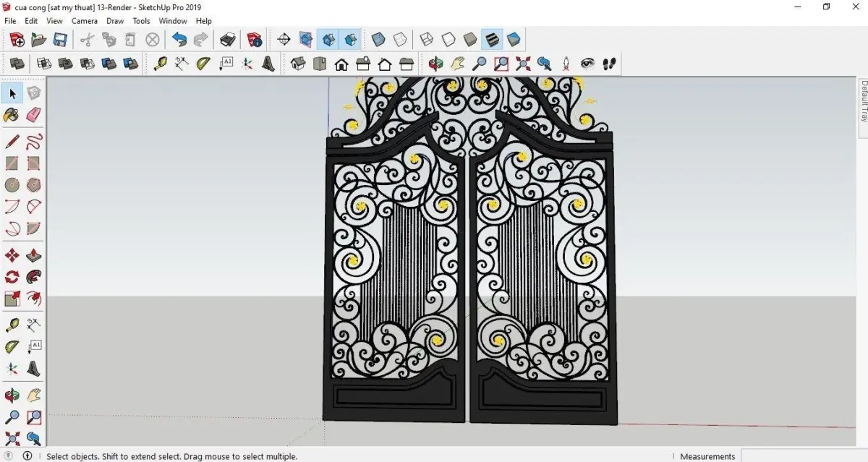
Task: Open the Camera menu
Action: [x=85, y=21]
